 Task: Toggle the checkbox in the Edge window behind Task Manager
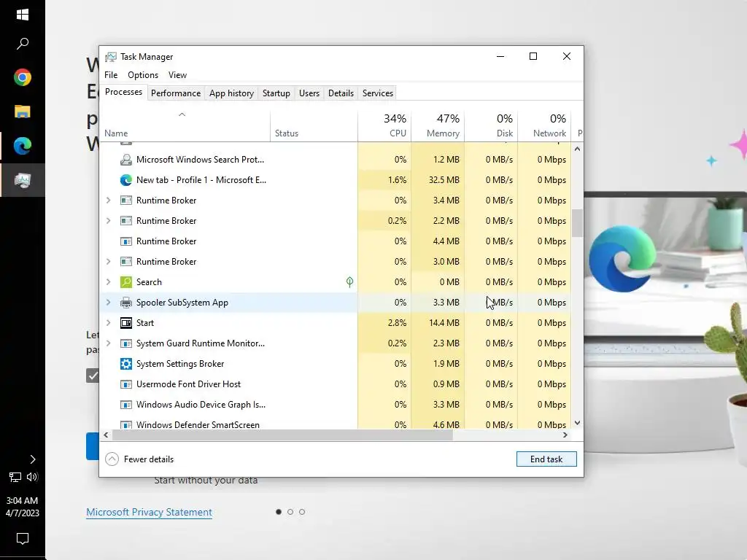pyautogui.click(x=93, y=376)
